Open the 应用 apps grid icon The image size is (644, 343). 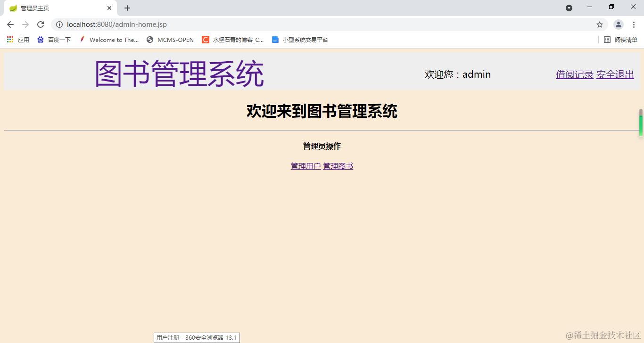[9, 40]
